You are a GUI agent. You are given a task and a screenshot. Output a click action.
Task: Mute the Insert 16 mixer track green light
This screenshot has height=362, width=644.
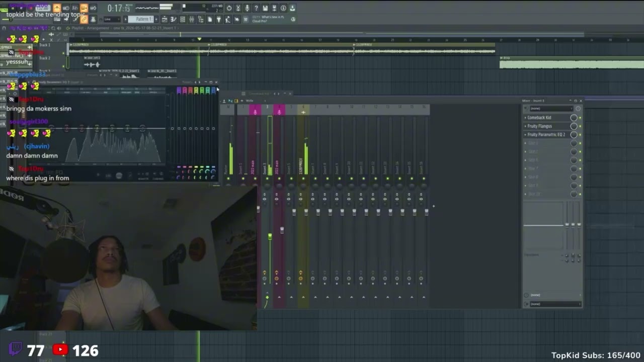(x=424, y=178)
